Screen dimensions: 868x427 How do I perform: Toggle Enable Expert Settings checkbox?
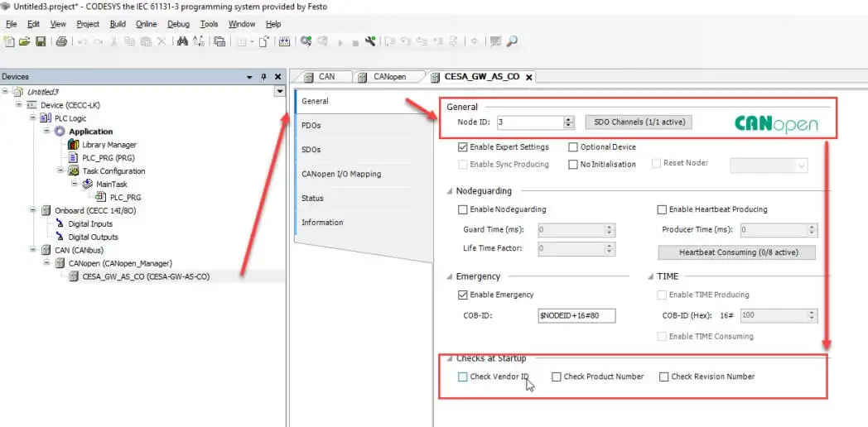tap(463, 147)
